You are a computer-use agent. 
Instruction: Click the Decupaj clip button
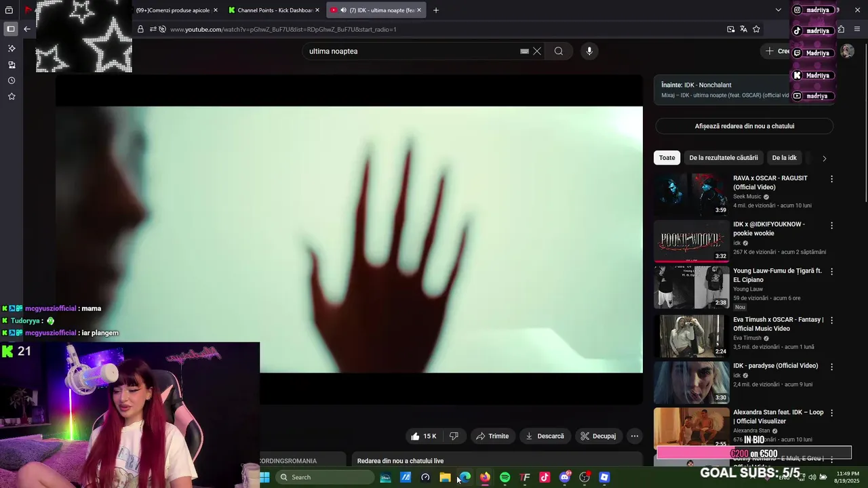(x=598, y=436)
